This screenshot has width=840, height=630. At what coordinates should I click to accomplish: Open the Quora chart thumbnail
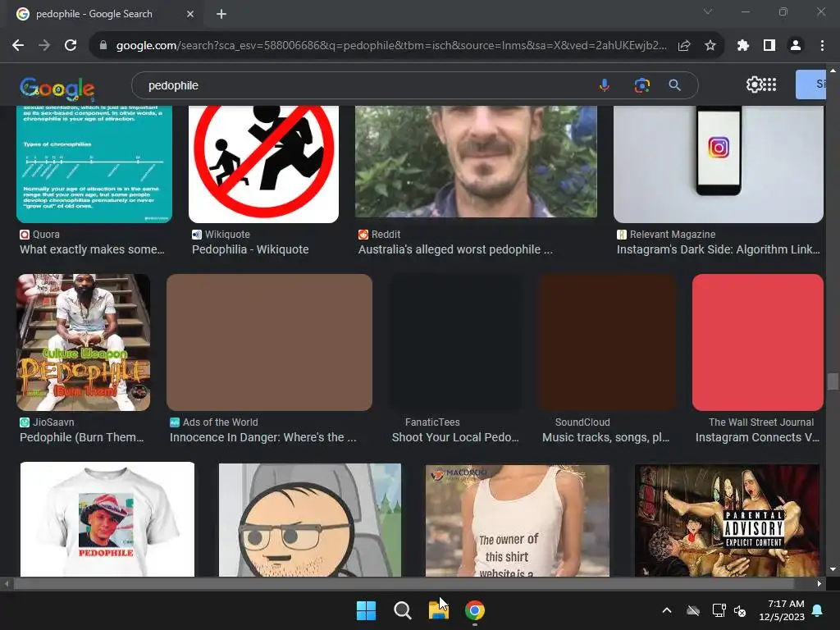pyautogui.click(x=94, y=164)
